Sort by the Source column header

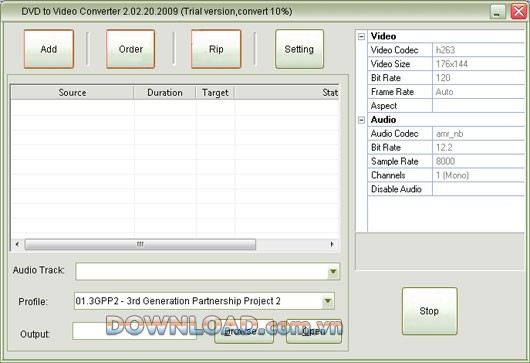pyautogui.click(x=72, y=93)
